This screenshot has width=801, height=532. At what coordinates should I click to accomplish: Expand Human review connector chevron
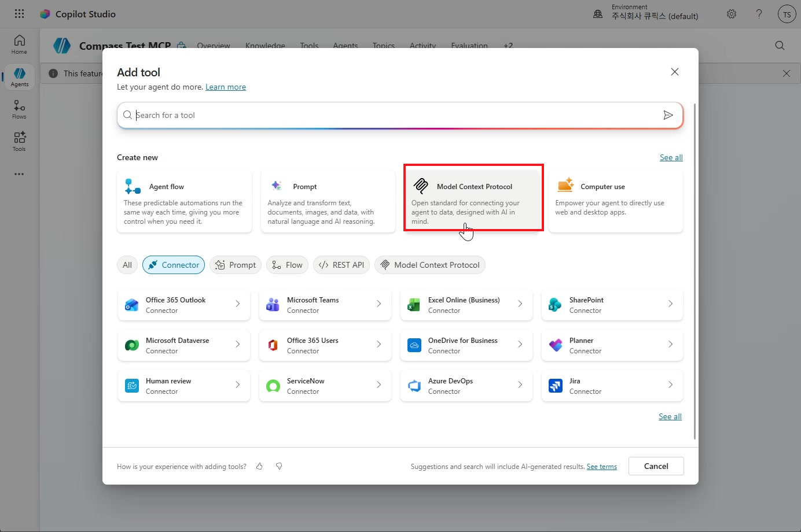[x=238, y=385]
